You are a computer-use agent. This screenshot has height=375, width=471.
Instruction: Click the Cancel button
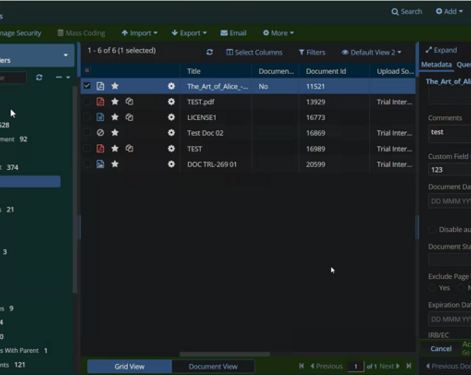coord(441,349)
